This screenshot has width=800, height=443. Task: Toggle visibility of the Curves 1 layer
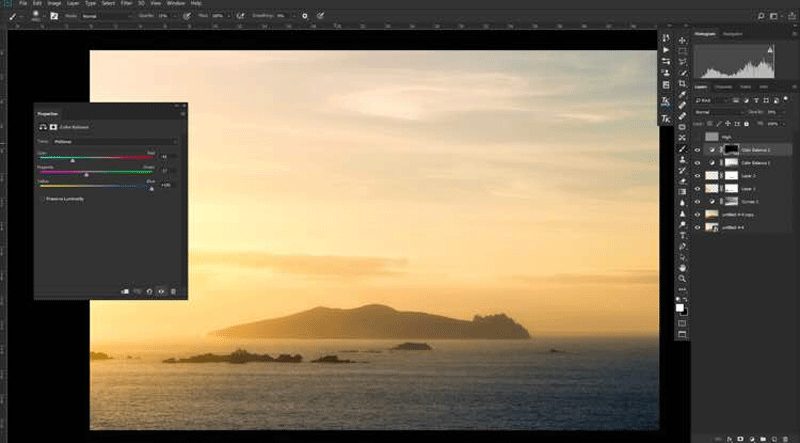pyautogui.click(x=697, y=201)
